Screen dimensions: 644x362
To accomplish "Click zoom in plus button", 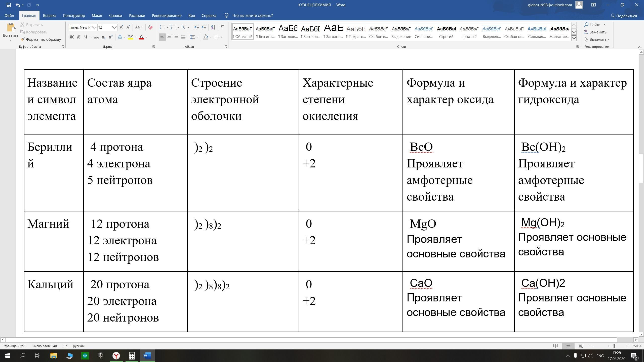I will [627, 346].
